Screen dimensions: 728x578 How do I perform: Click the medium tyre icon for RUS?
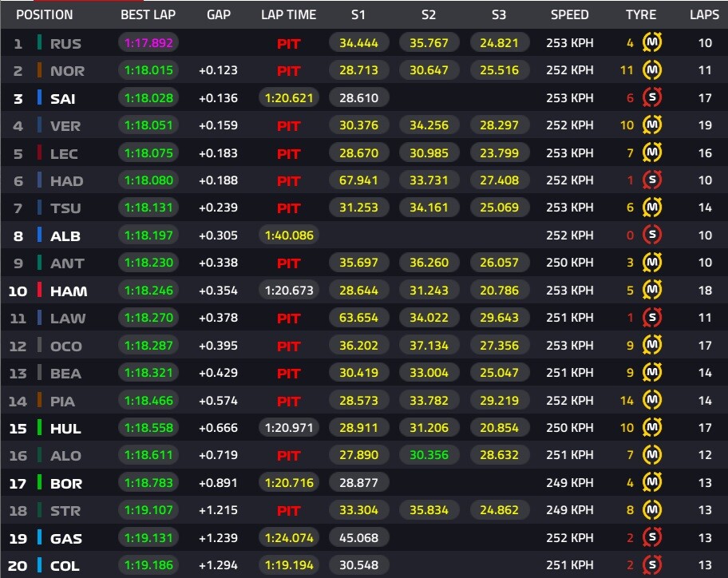coord(652,43)
